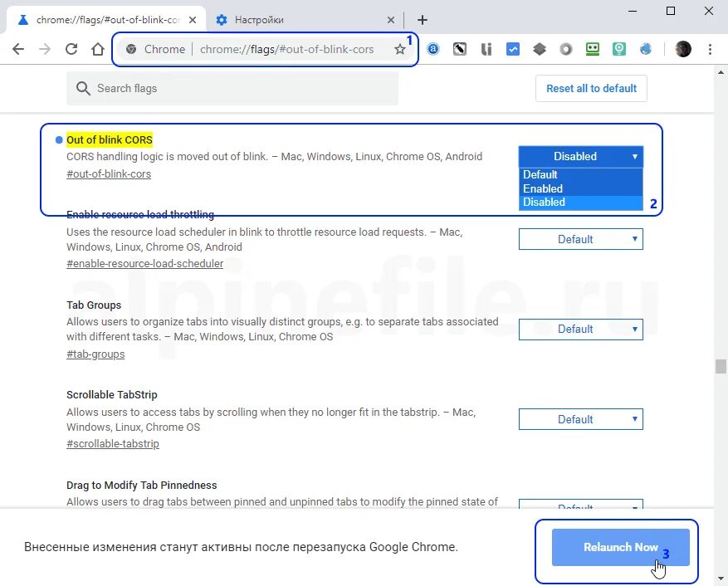Follow the #scrollable-tabstrip link
The image size is (728, 586).
[x=113, y=444]
